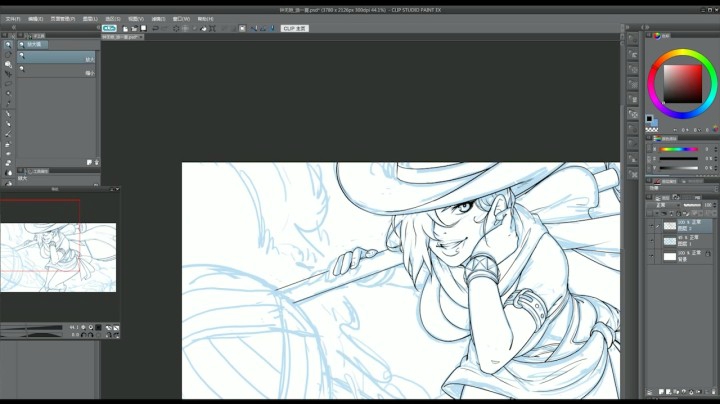Select the Eyedropper tool in toolbox
720x404 pixels.
(x=8, y=103)
